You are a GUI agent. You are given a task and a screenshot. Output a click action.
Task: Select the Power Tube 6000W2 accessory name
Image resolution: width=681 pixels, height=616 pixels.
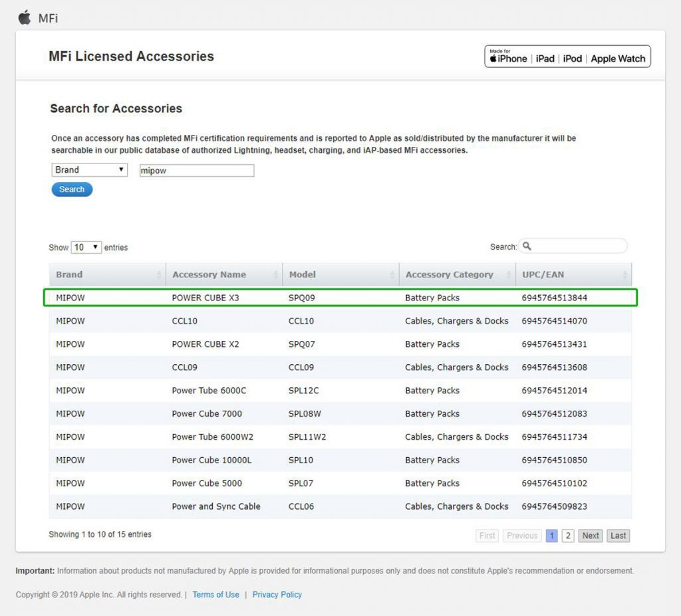(x=212, y=437)
